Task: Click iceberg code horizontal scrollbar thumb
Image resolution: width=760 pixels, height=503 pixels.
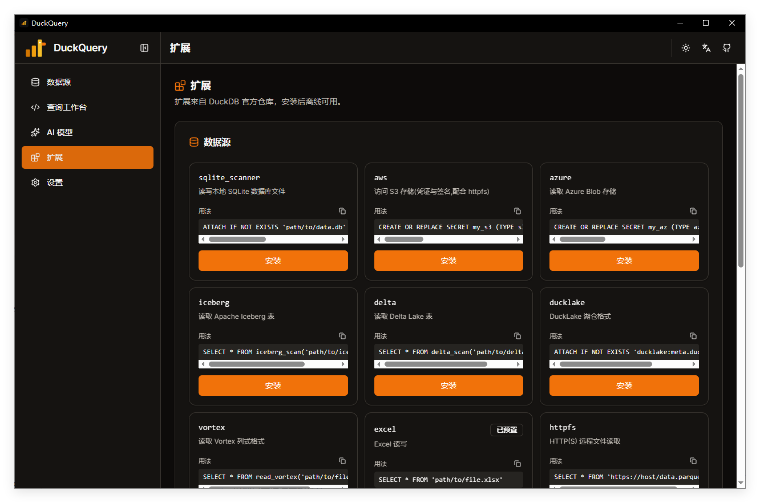Action: click(x=257, y=364)
